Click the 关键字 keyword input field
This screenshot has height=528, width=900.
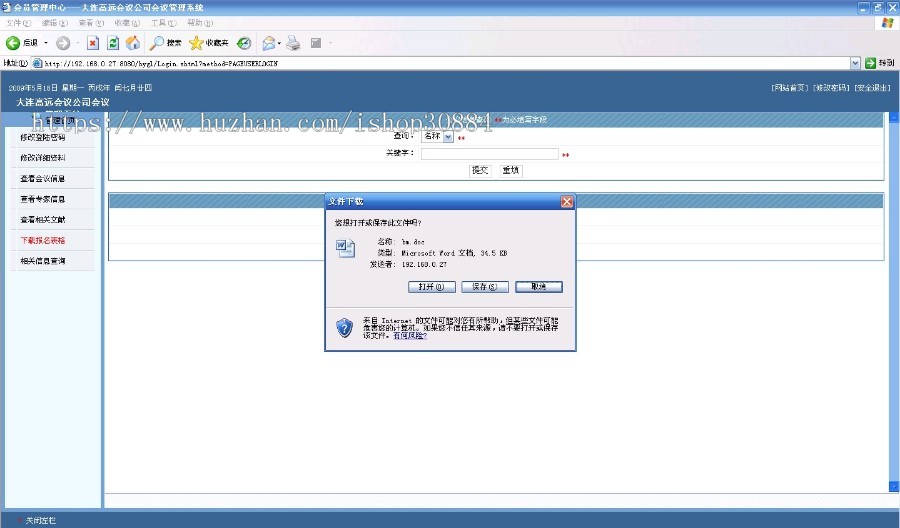[x=490, y=154]
